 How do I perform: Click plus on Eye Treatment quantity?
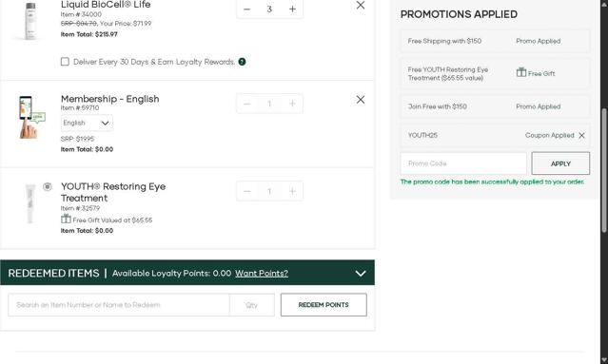(292, 191)
